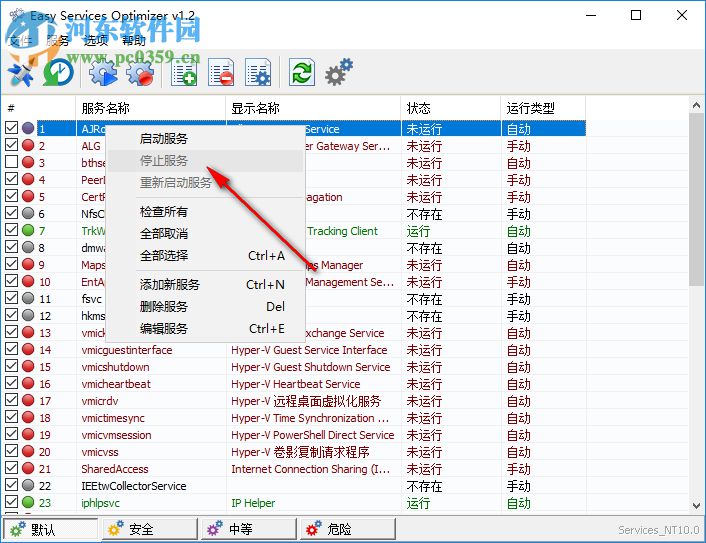Open the 帮助 menu in menu bar

[134, 41]
